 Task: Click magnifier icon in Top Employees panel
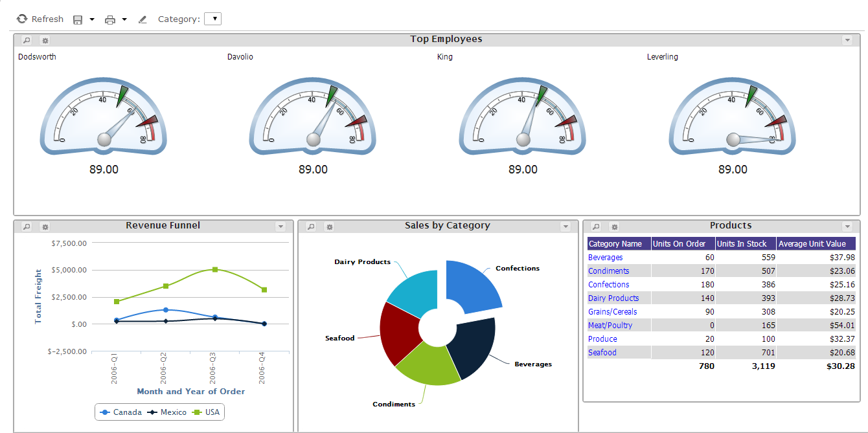coord(27,40)
